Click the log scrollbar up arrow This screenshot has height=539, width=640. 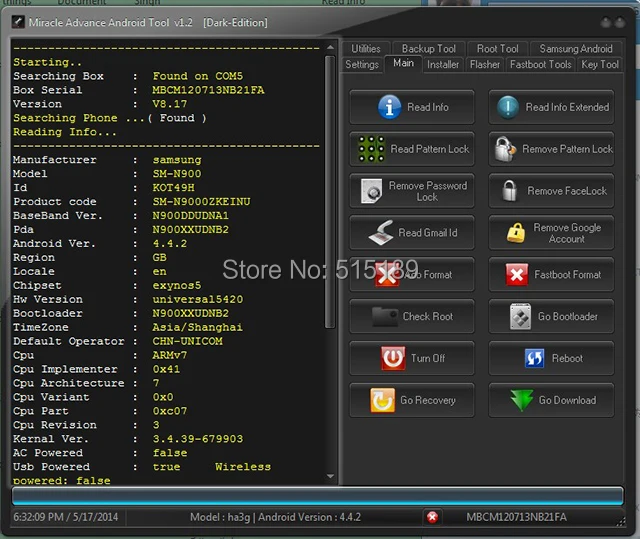330,48
